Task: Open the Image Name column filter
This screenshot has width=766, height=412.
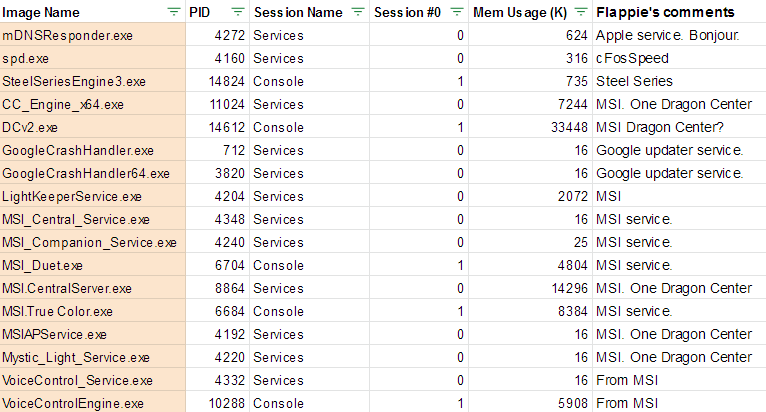Action: click(x=174, y=12)
